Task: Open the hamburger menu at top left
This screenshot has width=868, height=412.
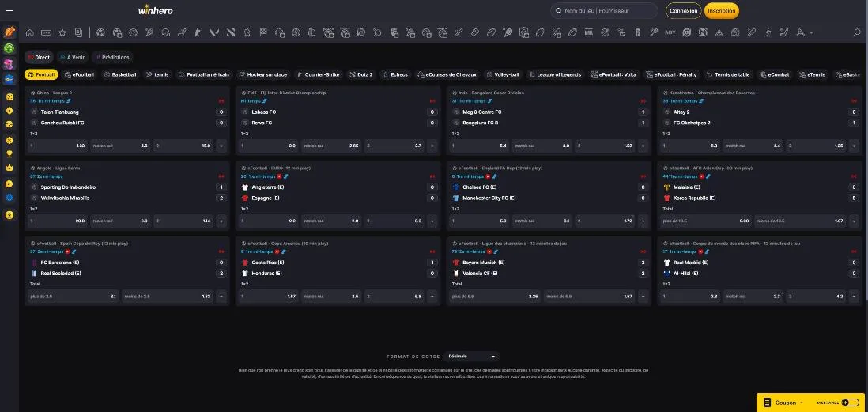Action: 9,10
